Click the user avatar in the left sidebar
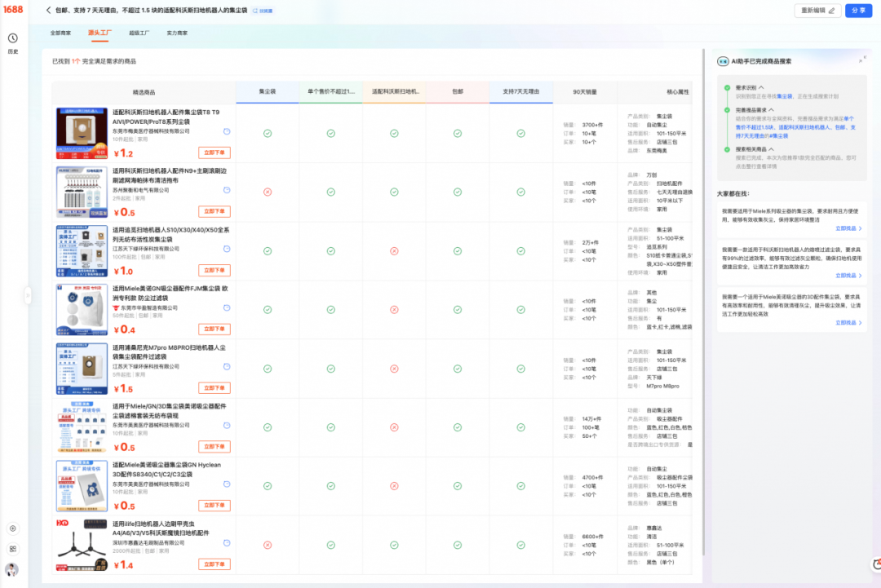Viewport: 881px width, 588px height. point(12,569)
